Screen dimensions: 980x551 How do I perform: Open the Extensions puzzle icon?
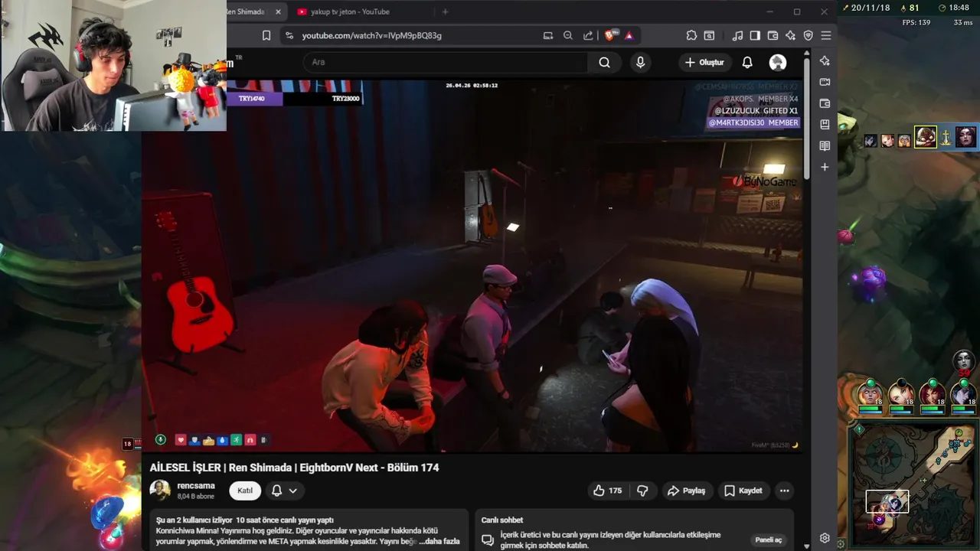pyautogui.click(x=691, y=35)
